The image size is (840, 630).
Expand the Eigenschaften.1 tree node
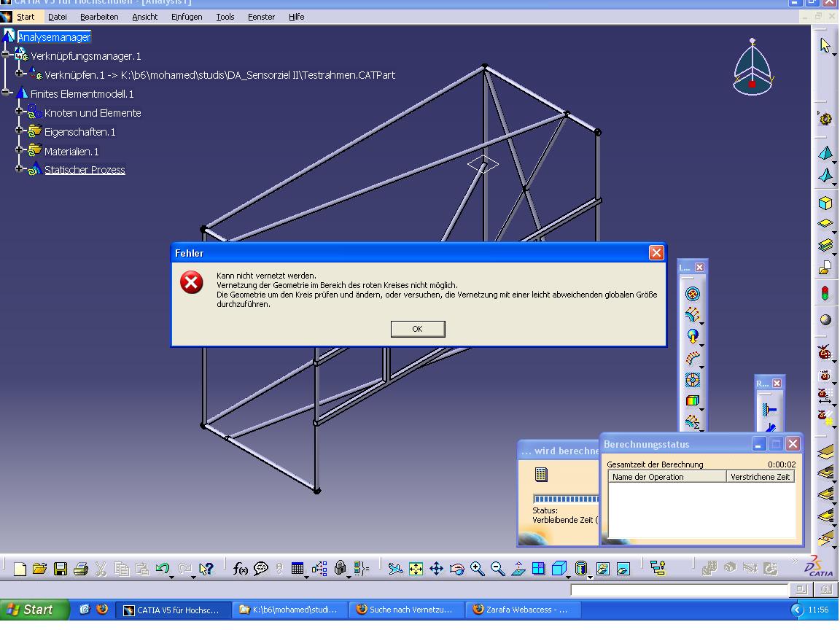click(19, 131)
